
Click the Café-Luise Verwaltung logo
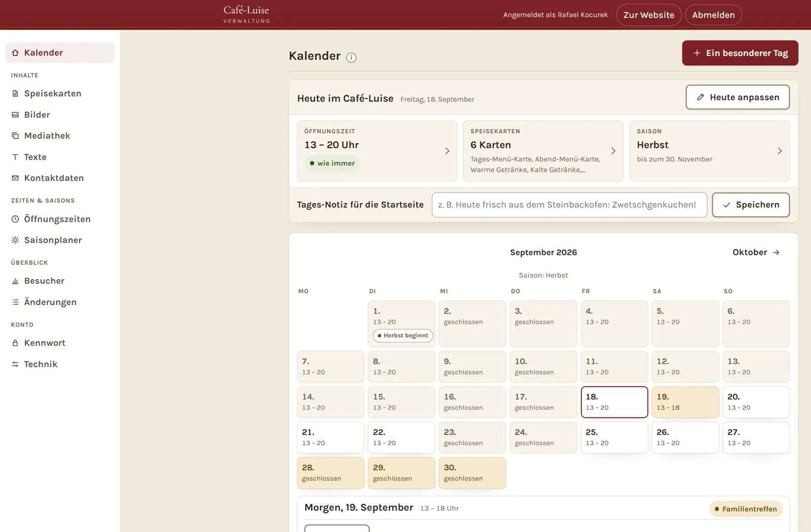coord(246,14)
